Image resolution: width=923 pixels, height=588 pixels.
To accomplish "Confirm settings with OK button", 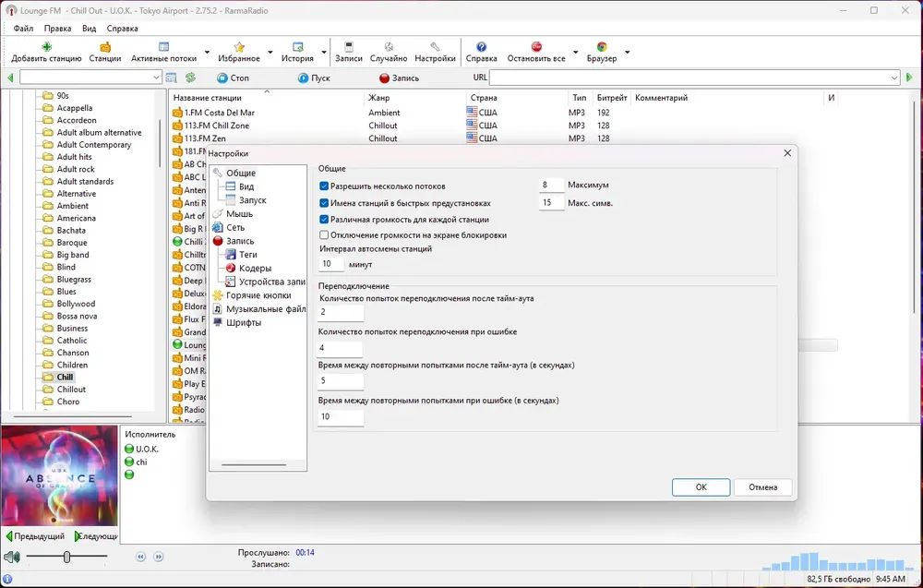I will pyautogui.click(x=701, y=487).
